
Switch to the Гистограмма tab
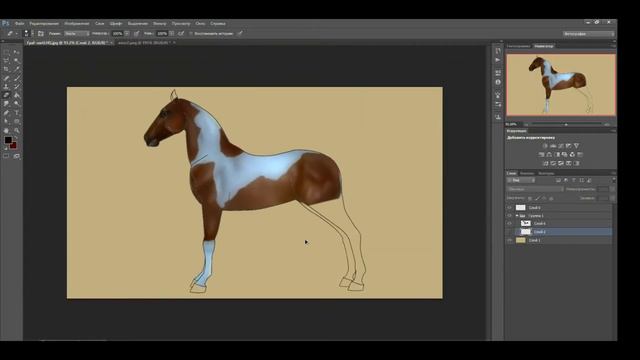point(518,46)
